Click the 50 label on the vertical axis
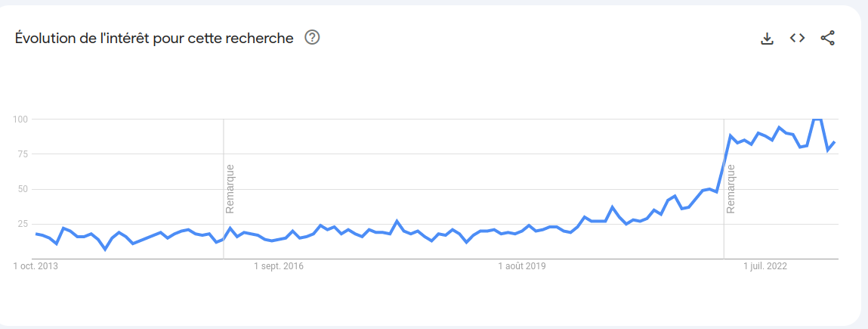This screenshot has width=868, height=329. pyautogui.click(x=23, y=189)
